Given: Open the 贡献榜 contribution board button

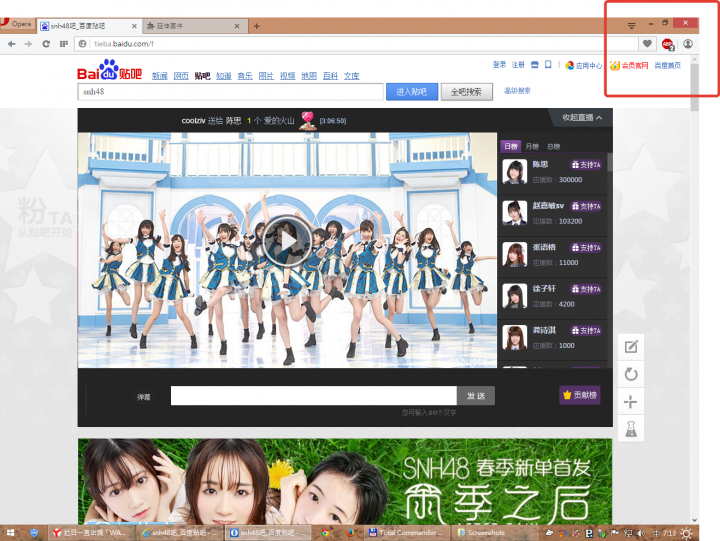Looking at the screenshot, I should coord(579,395).
